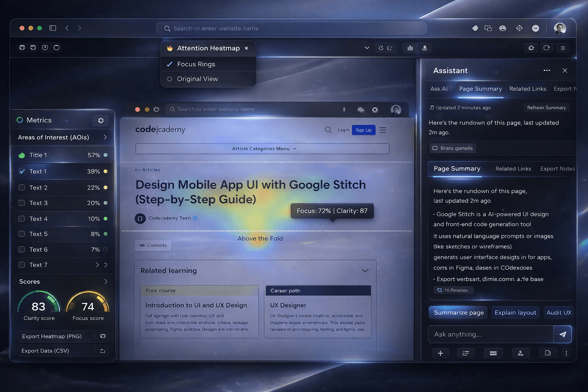
Task: Check the Text 7 checkbox
Action: click(x=22, y=265)
